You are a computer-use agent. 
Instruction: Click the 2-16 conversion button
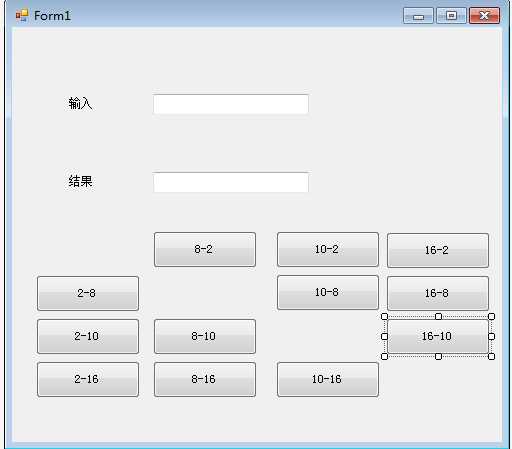tap(88, 379)
